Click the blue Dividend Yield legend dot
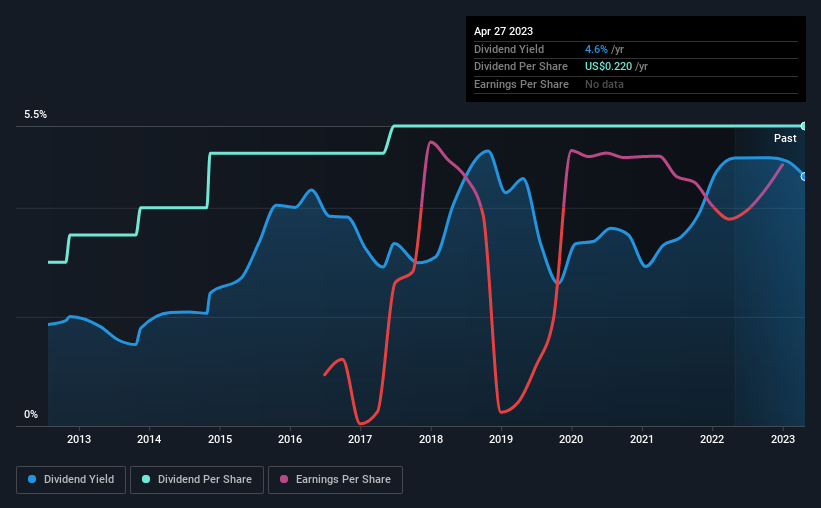This screenshot has height=508, width=821. tap(32, 479)
